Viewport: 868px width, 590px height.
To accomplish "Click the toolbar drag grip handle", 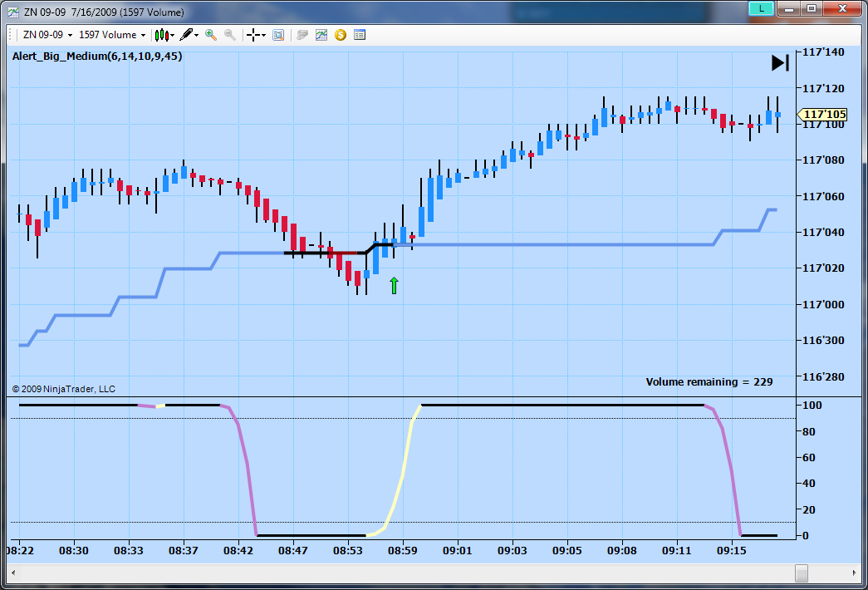I will 11,35.
